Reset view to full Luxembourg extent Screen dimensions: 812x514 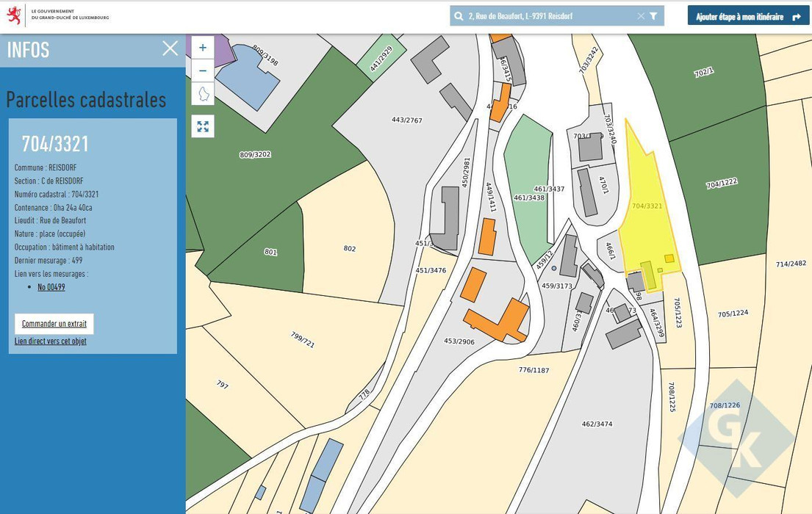[203, 94]
